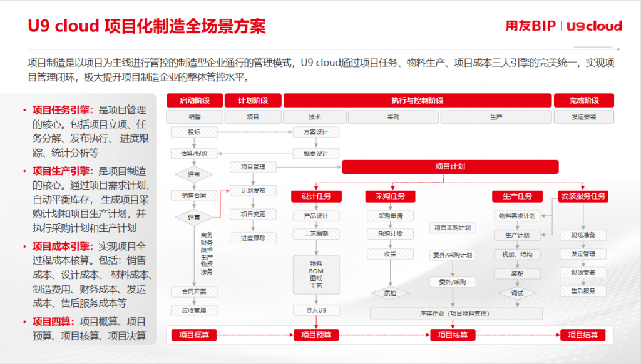641x364 pixels.
Task: Click the 售后服务 step box
Action: (x=583, y=291)
